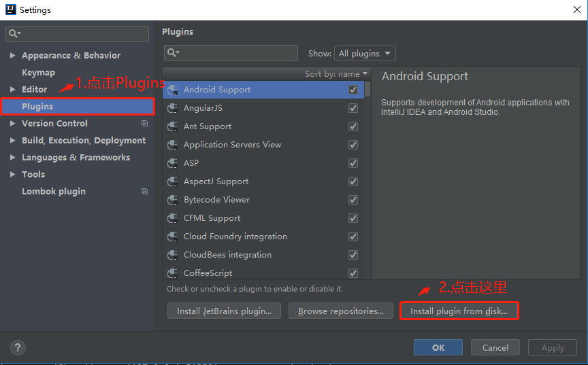Uncheck the AngularJS plugin

tap(353, 108)
